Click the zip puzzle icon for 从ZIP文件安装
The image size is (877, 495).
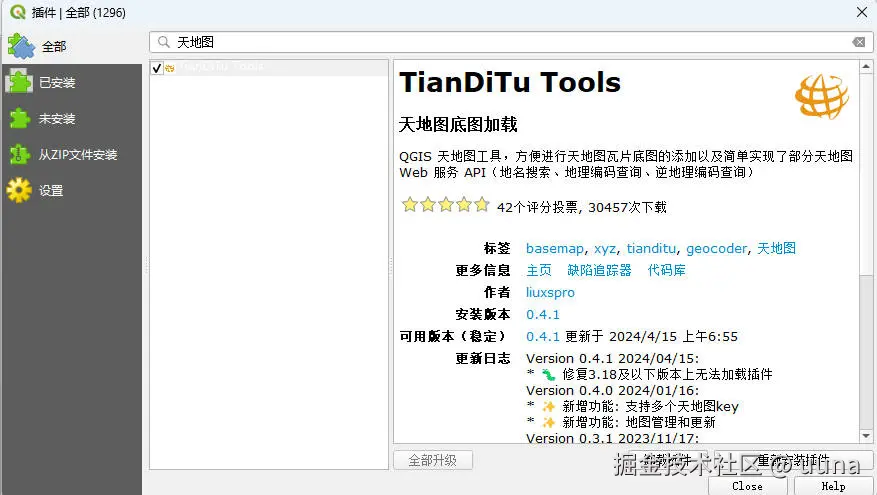click(x=19, y=154)
